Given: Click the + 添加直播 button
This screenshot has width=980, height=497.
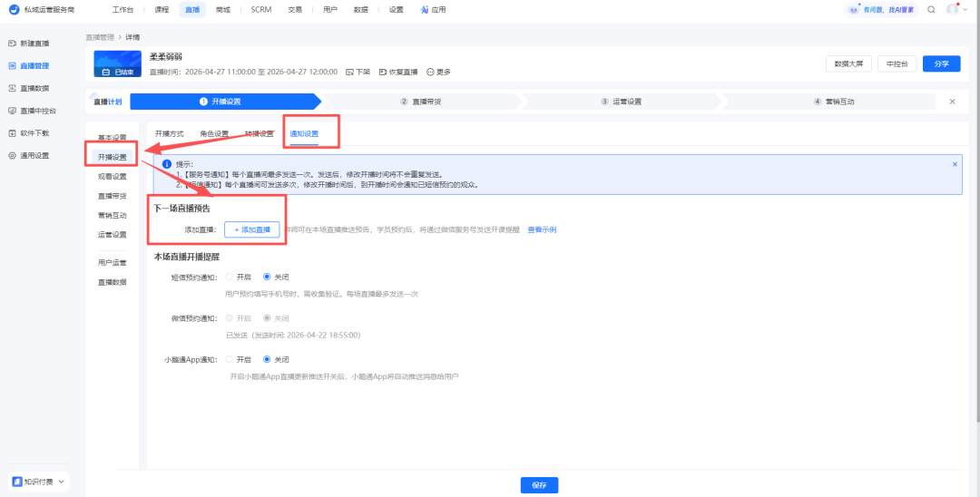Looking at the screenshot, I should pos(252,229).
